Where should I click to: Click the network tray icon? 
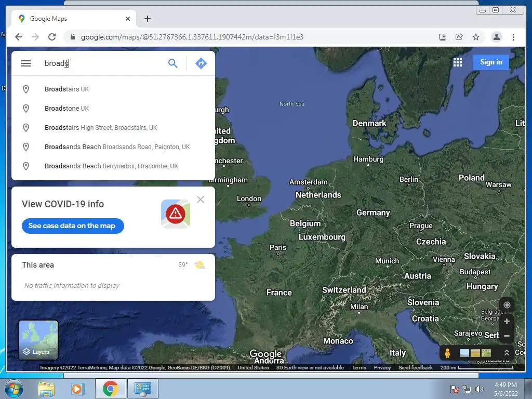[x=467, y=389]
